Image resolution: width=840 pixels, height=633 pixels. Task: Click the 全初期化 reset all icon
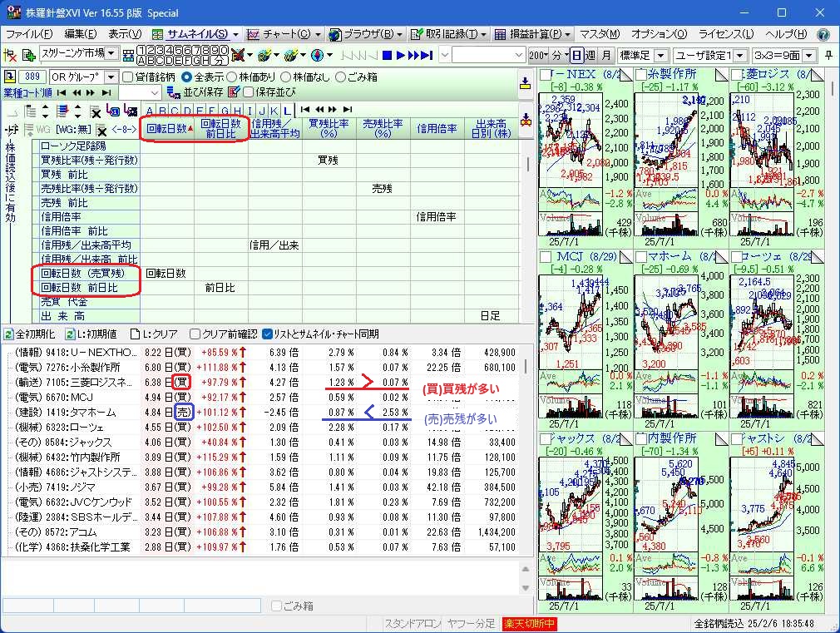point(8,334)
